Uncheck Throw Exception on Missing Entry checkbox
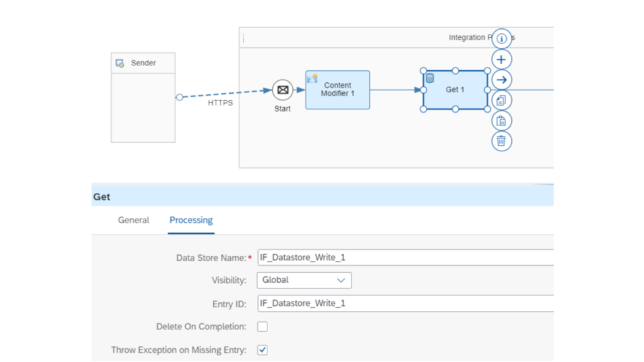 (262, 350)
